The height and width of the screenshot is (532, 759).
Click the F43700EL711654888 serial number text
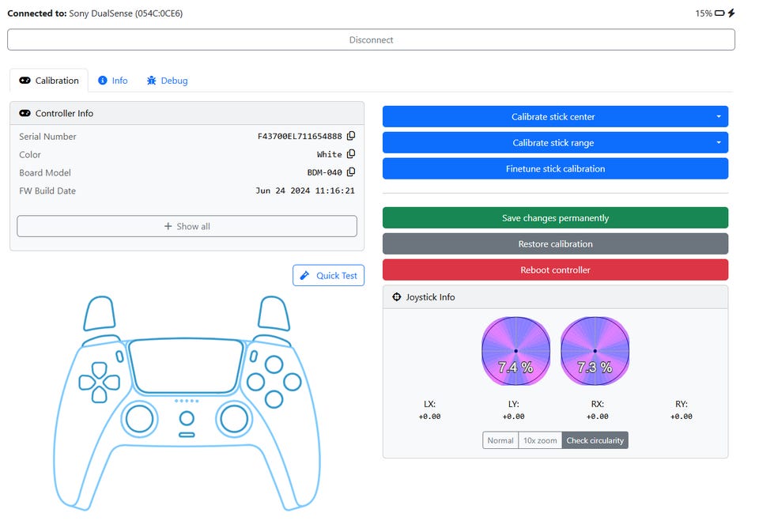click(x=300, y=137)
